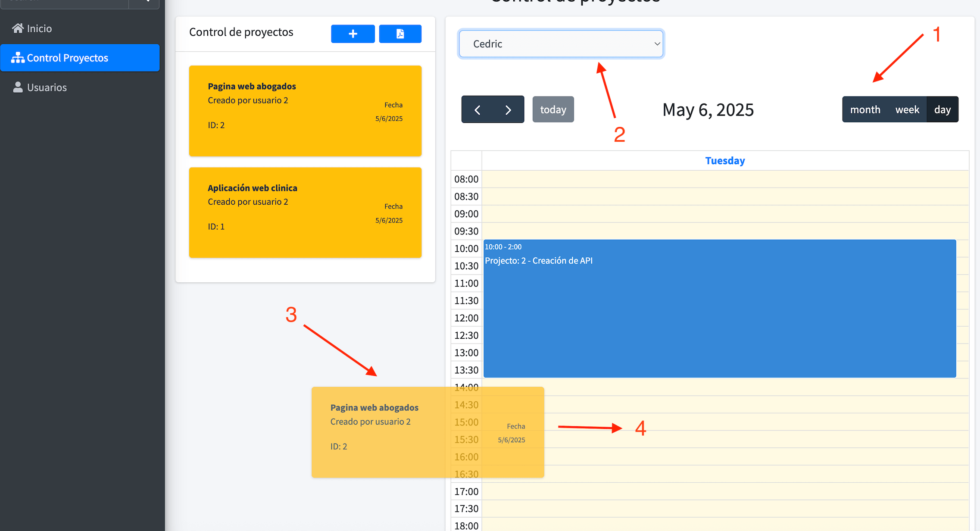Go to previous day with left chevron
The width and height of the screenshot is (980, 531).
coord(477,110)
